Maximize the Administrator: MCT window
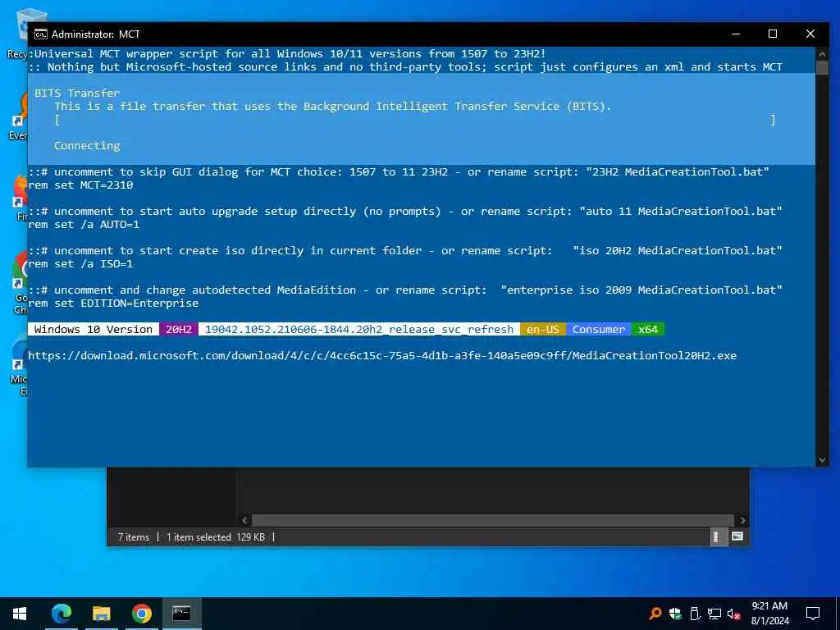This screenshot has width=840, height=630. point(773,34)
